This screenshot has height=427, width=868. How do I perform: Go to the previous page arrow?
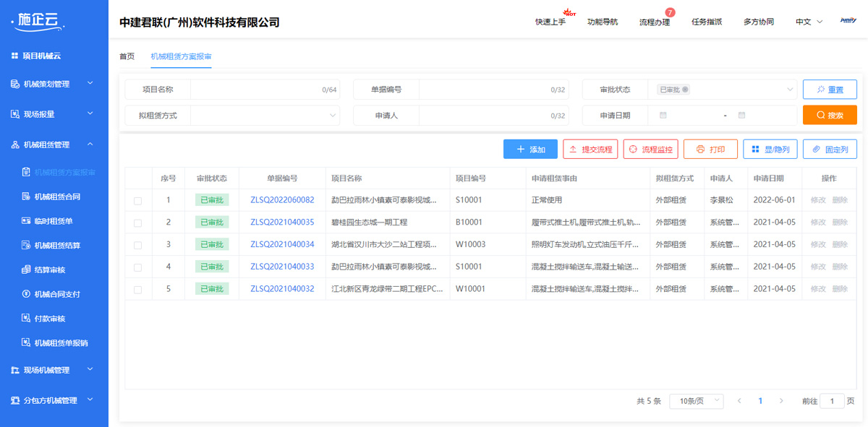pyautogui.click(x=739, y=401)
